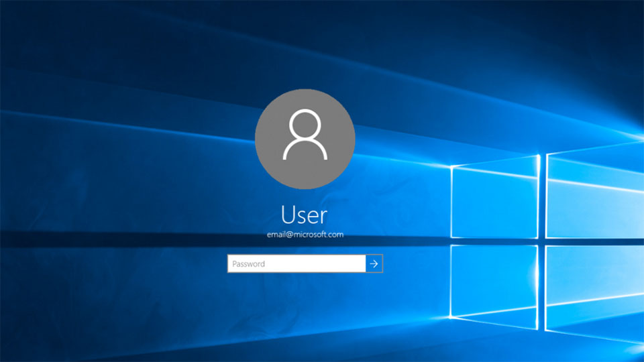Viewport: 644px width, 362px height.
Task: Sign in using the arrow button
Action: [x=374, y=263]
